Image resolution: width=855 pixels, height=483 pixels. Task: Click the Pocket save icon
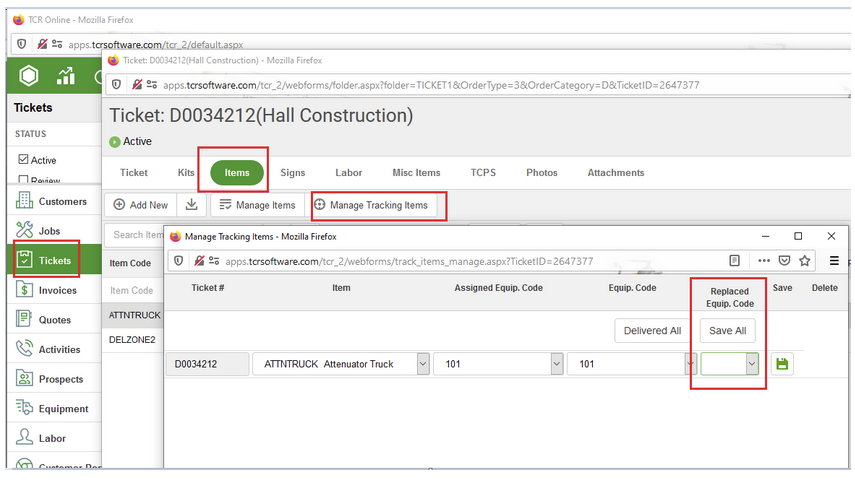pos(784,261)
